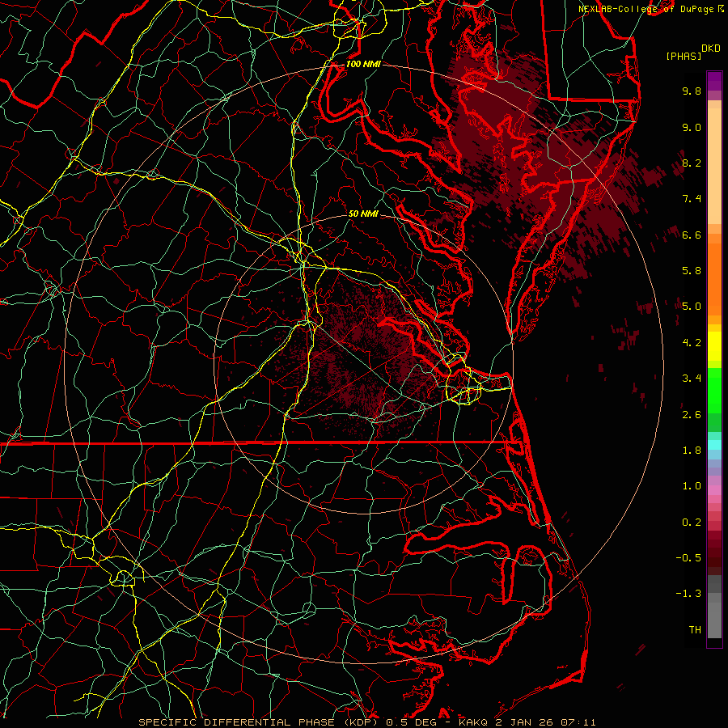Click the bright green color scale segment
Viewport: 728px width, 728px height.
tap(714, 390)
